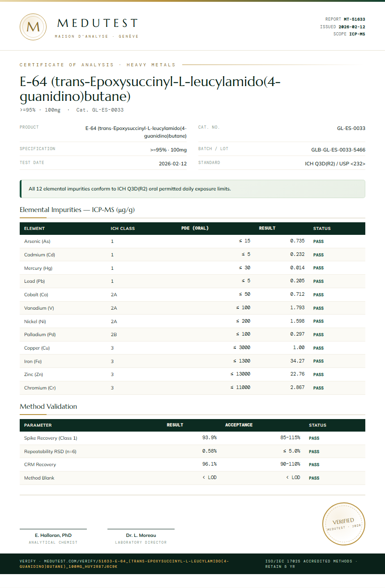Click the ELEMENT column header
The width and height of the screenshot is (385, 588).
coord(34,229)
